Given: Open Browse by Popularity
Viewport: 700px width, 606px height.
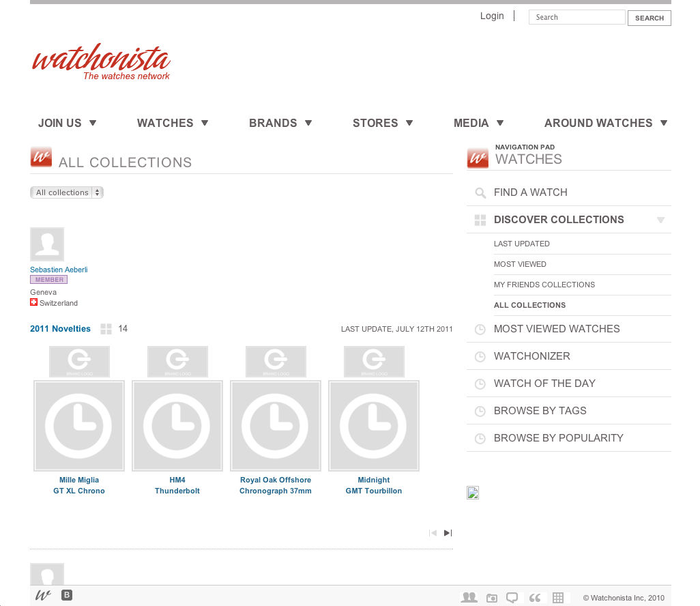Looking at the screenshot, I should [x=559, y=438].
